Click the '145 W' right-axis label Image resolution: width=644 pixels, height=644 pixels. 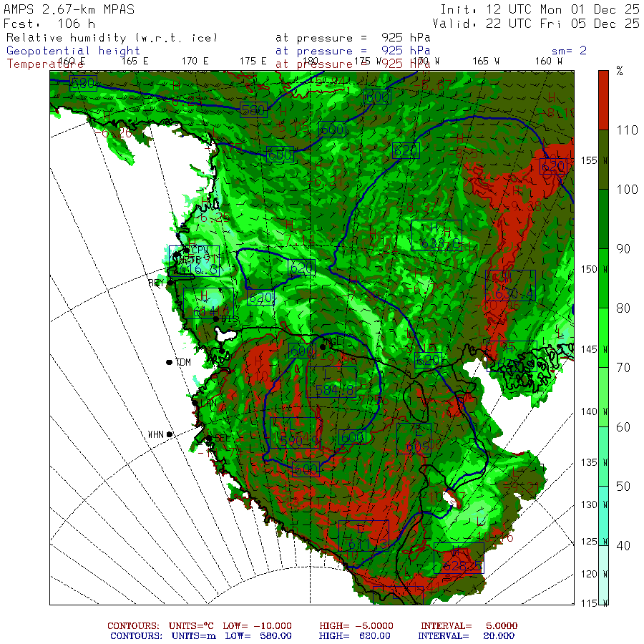[595, 349]
